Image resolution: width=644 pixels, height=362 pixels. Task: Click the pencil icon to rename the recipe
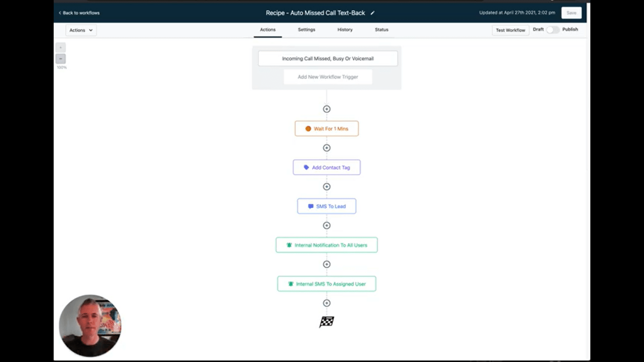(x=373, y=13)
